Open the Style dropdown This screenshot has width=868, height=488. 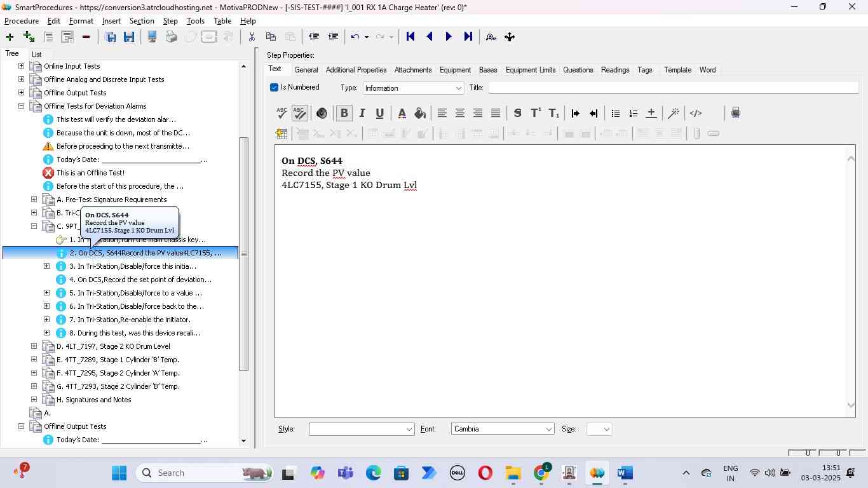coord(362,429)
